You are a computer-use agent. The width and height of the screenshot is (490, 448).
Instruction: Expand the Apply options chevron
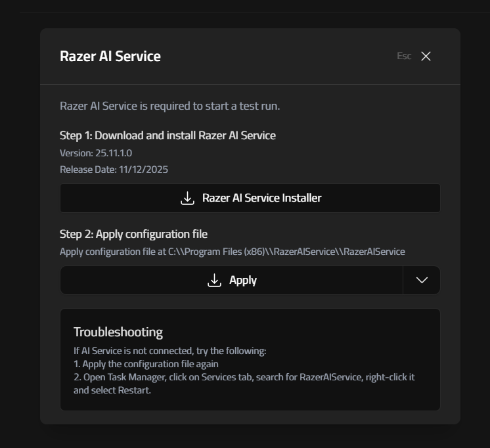(x=422, y=280)
